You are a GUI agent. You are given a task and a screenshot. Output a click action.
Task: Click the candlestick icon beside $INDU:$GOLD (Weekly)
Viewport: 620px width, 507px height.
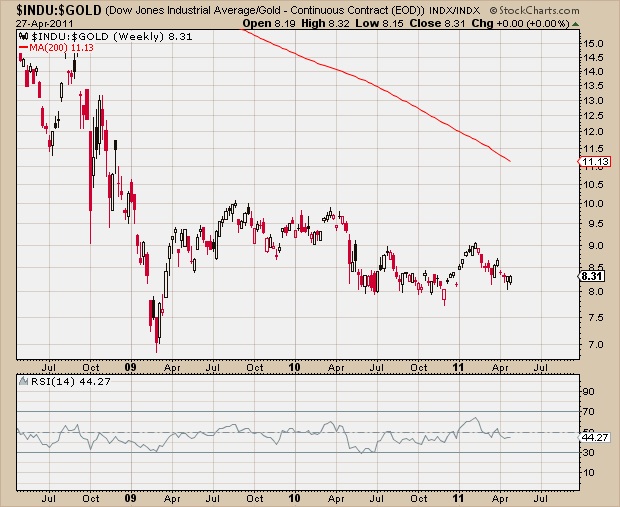pyautogui.click(x=24, y=37)
